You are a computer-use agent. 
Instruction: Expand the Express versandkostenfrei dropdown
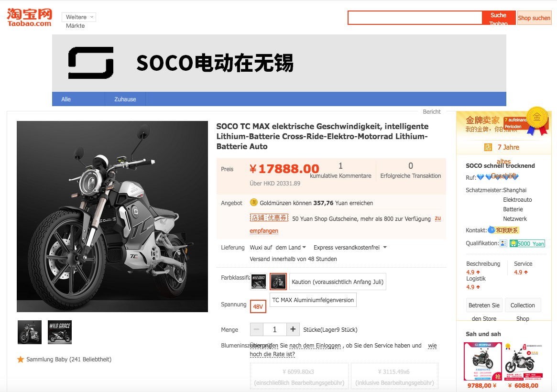(x=350, y=248)
